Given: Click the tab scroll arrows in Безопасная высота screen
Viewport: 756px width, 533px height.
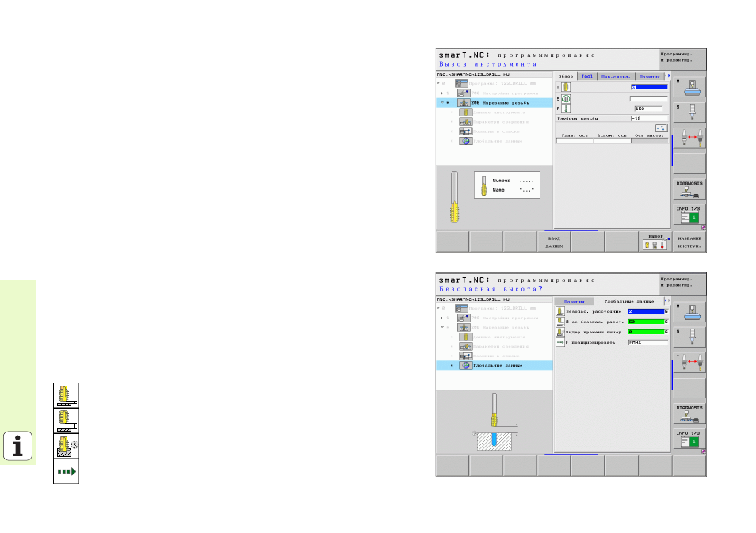Looking at the screenshot, I should pos(668,301).
